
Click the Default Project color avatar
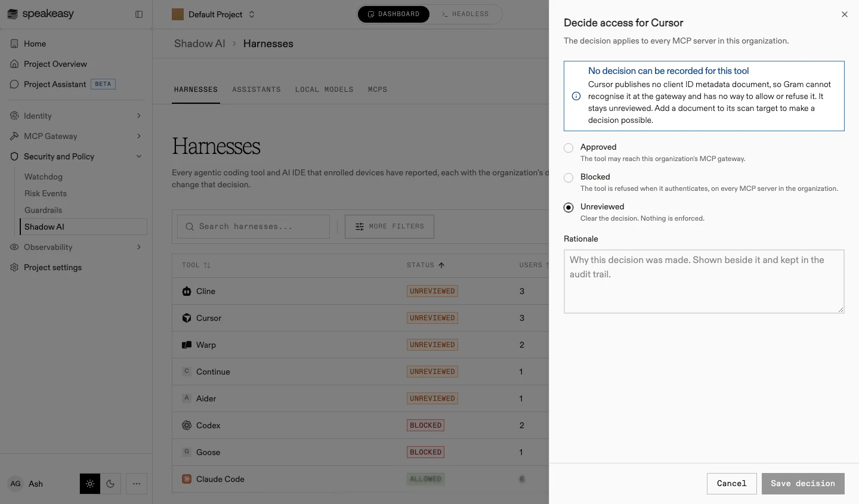(178, 14)
